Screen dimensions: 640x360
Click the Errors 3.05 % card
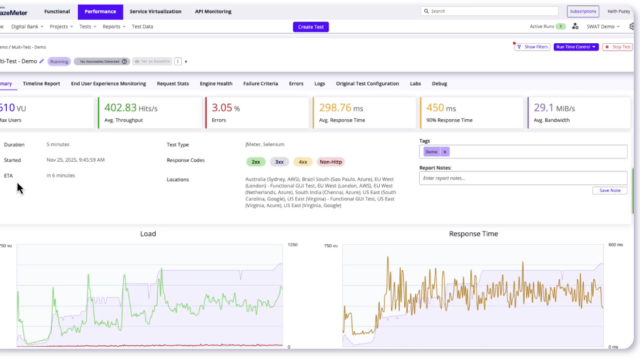257,113
